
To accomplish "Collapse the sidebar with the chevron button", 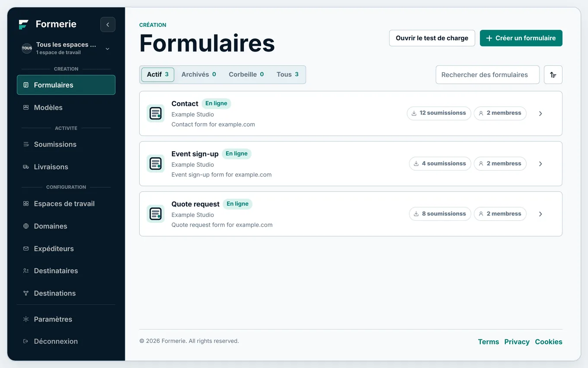I will click(x=108, y=25).
